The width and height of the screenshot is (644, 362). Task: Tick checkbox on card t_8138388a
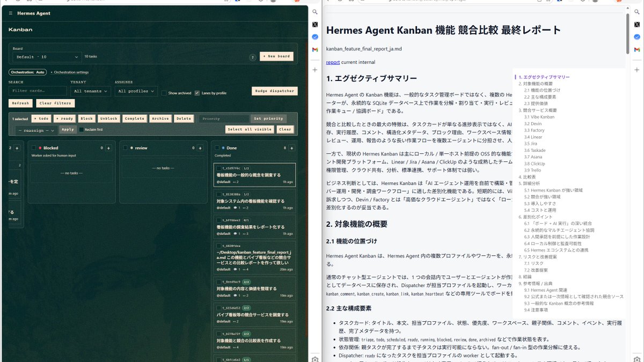219,194
